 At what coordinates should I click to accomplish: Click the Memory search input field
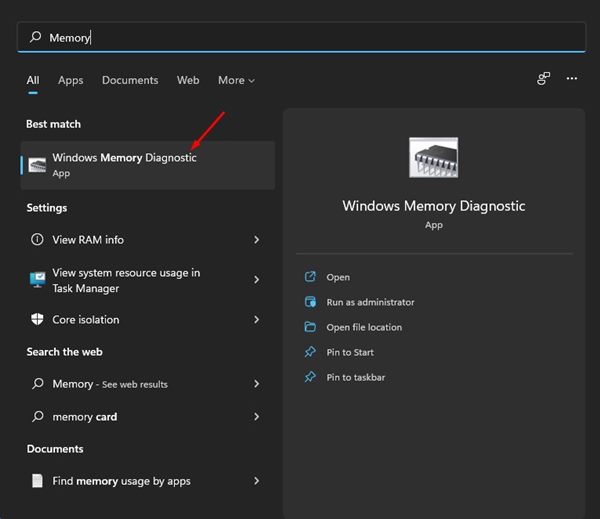301,37
